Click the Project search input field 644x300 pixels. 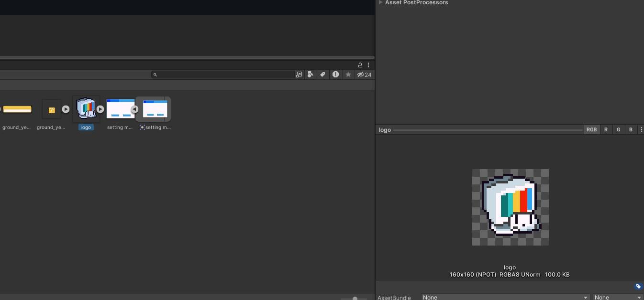coord(225,75)
